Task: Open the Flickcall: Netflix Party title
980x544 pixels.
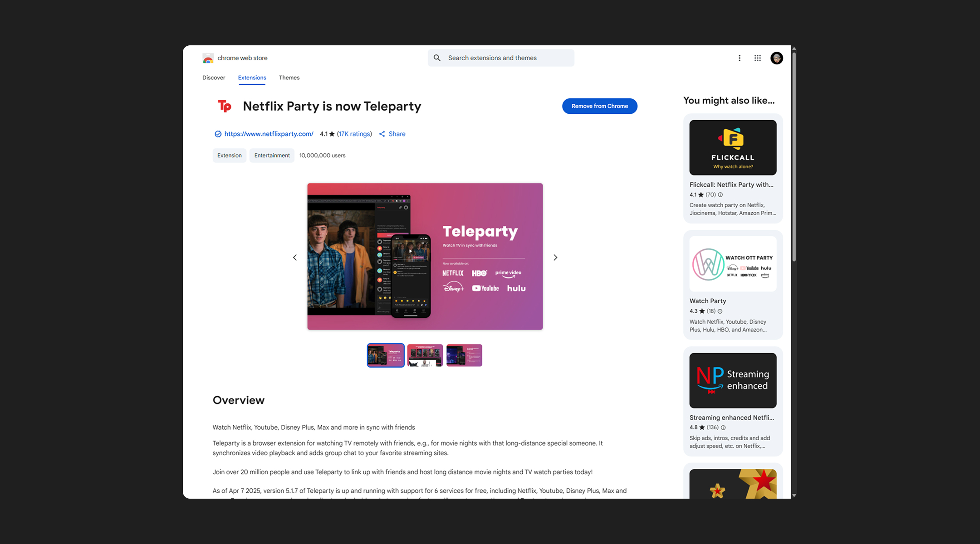Action: pos(731,185)
